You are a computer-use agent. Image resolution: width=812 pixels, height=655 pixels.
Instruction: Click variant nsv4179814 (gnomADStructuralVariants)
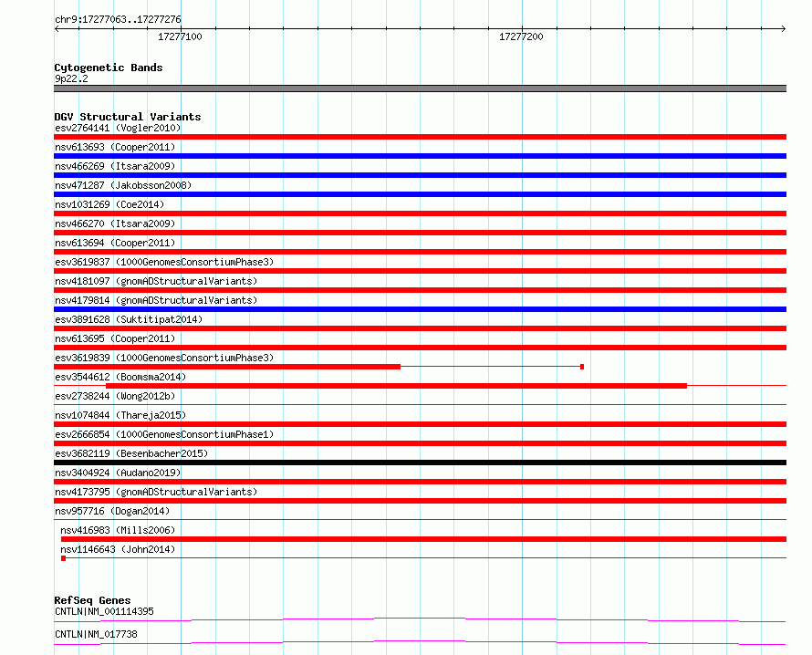tap(156, 300)
